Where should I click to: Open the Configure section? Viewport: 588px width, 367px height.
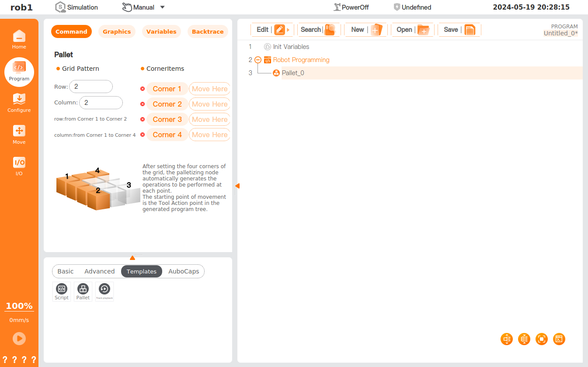(x=19, y=103)
